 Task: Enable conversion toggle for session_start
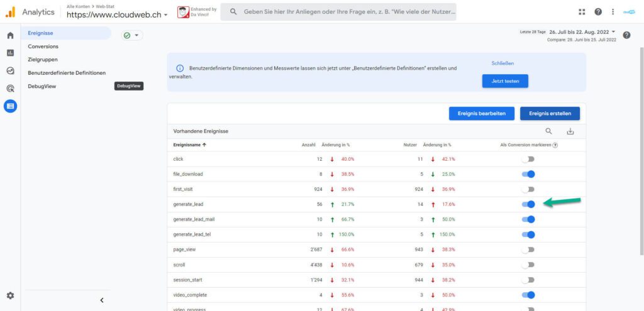tap(528, 280)
